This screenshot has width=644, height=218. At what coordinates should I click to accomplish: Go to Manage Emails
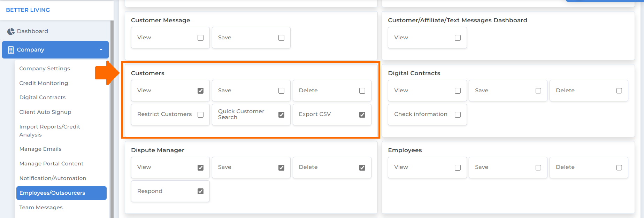(40, 149)
